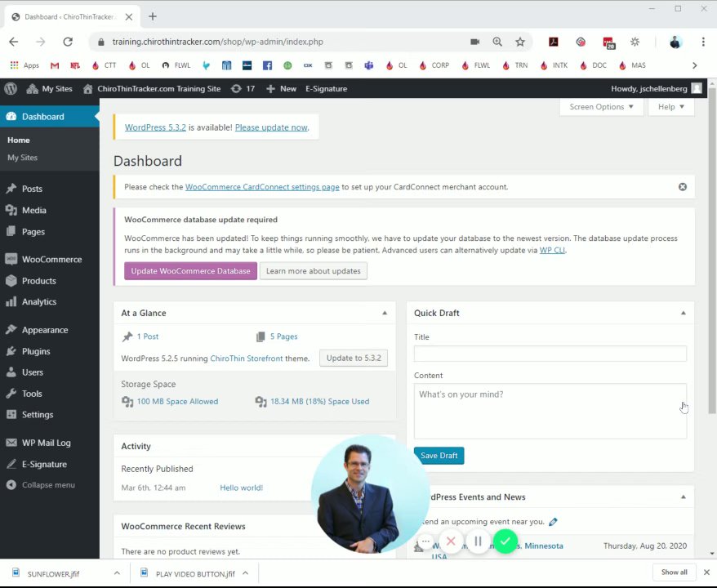This screenshot has height=588, width=717.
Task: Click 100 MB Space Allowed link
Action: [x=177, y=402]
